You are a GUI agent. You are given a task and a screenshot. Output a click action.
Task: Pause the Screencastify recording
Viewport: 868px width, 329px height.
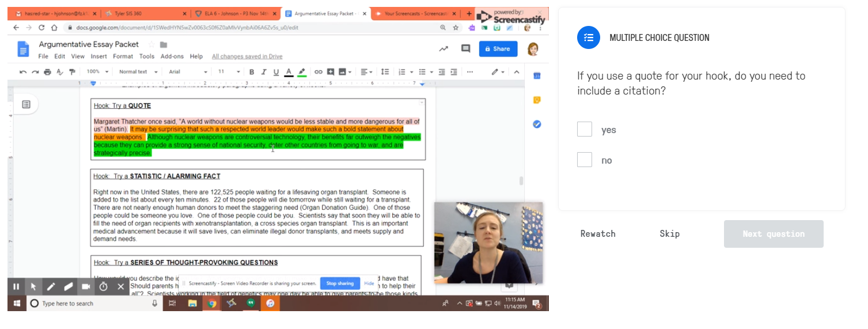pyautogui.click(x=16, y=286)
